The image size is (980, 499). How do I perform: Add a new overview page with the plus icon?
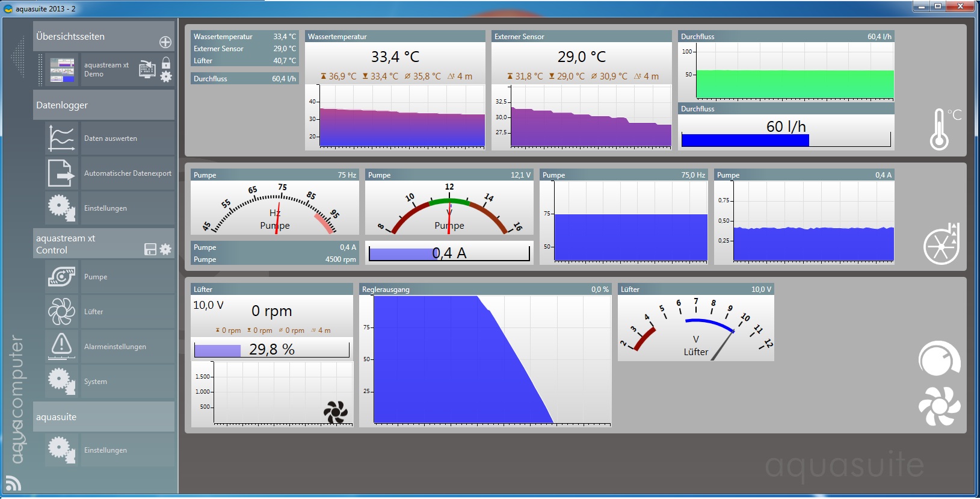coord(165,42)
